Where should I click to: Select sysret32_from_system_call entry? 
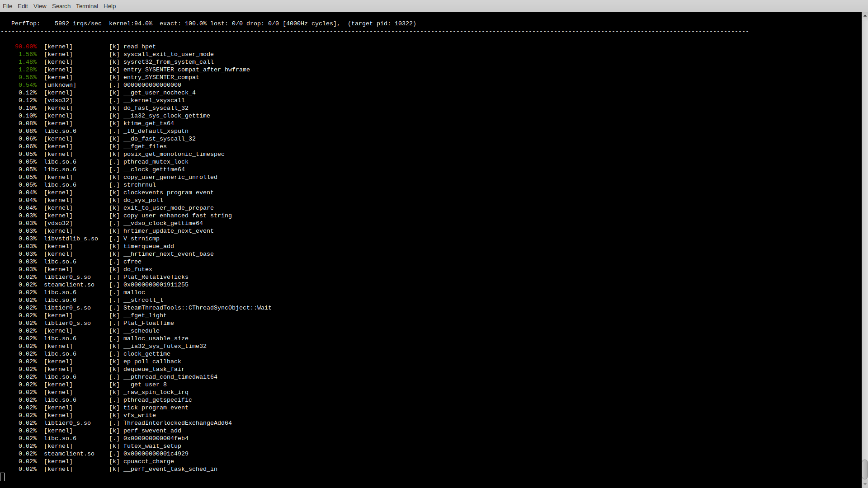tap(168, 62)
